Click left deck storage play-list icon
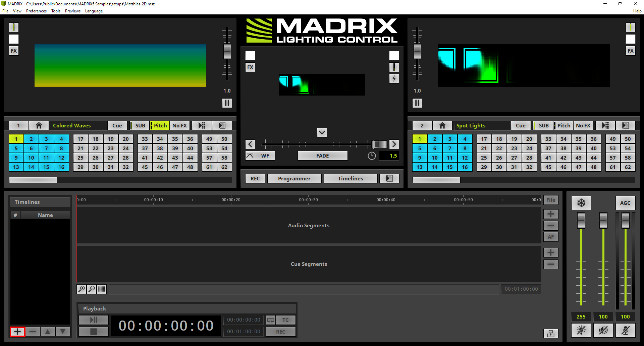This screenshot has width=644, height=346. [202, 125]
